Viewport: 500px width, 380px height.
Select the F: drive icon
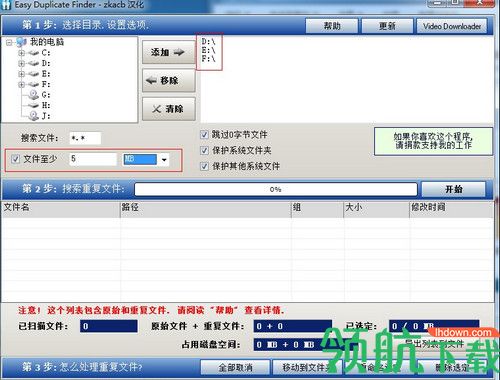[33, 85]
